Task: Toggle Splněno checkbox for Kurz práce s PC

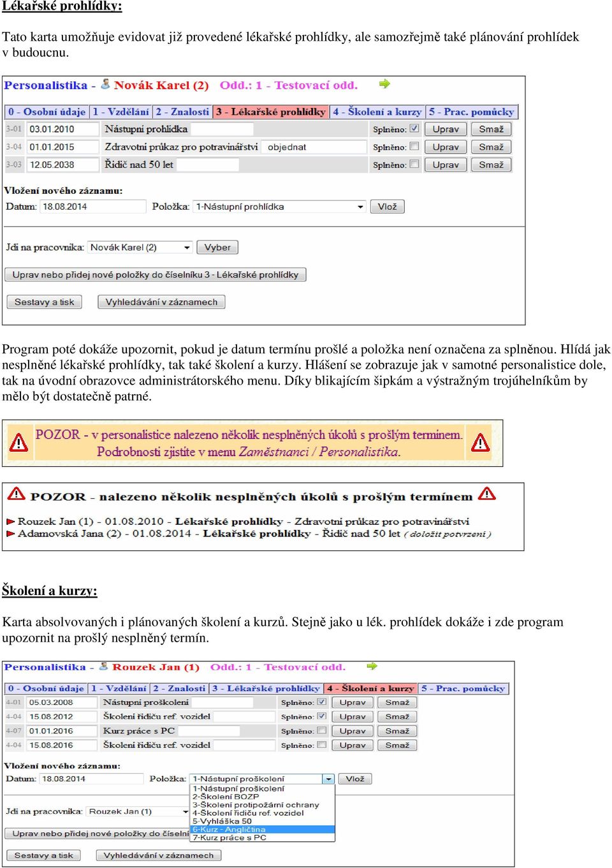Action: click(322, 730)
